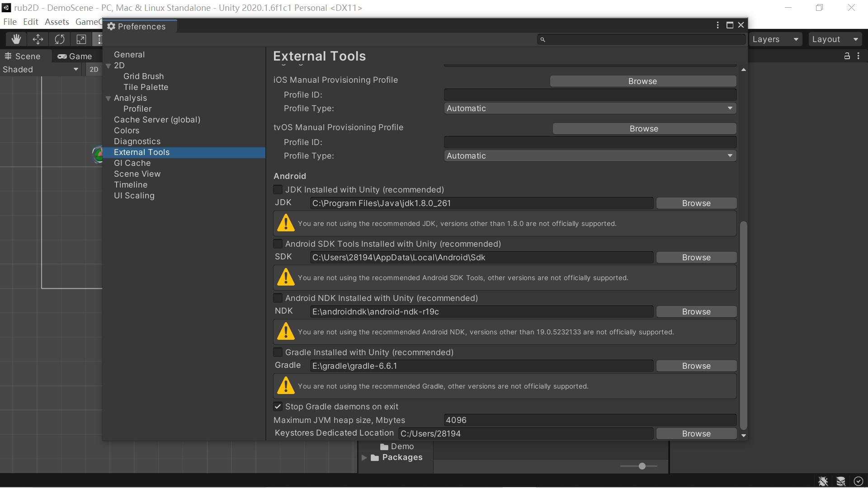Click the Packages folder icon
The width and height of the screenshot is (868, 488).
point(375,458)
